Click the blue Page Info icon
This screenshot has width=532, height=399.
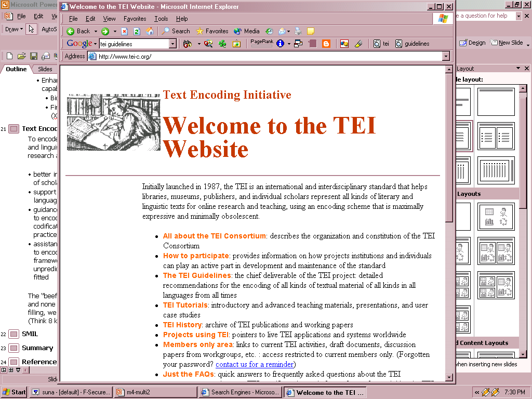281,44
